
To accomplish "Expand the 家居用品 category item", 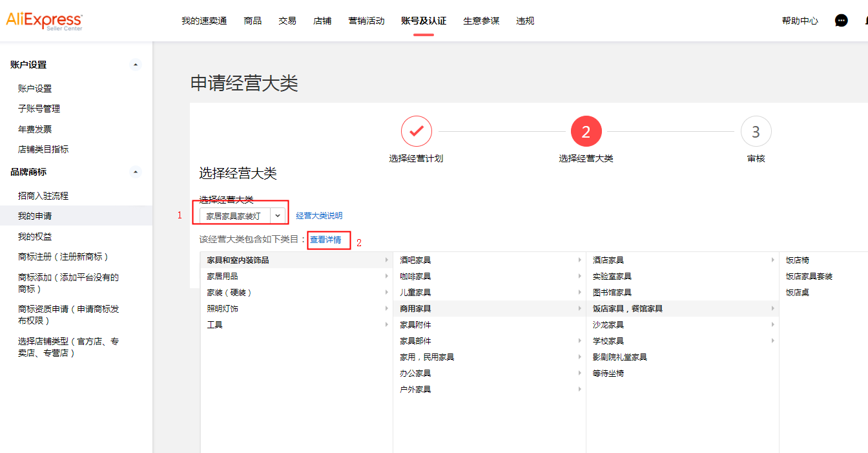I will (223, 276).
